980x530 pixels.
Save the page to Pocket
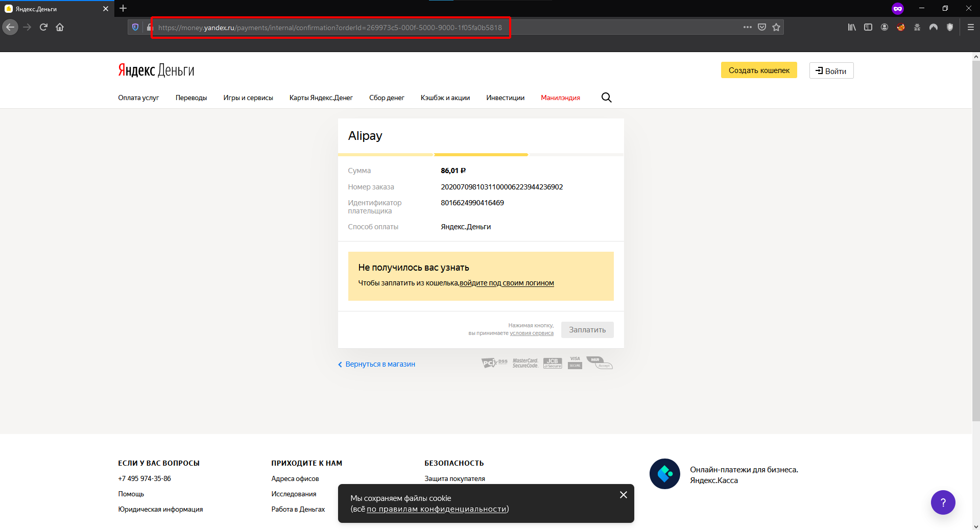(x=762, y=27)
